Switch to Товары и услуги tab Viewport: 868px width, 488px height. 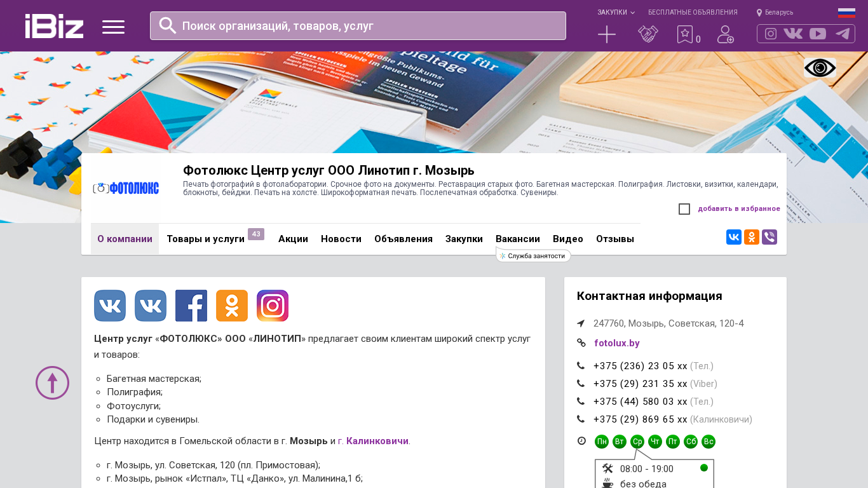(206, 239)
